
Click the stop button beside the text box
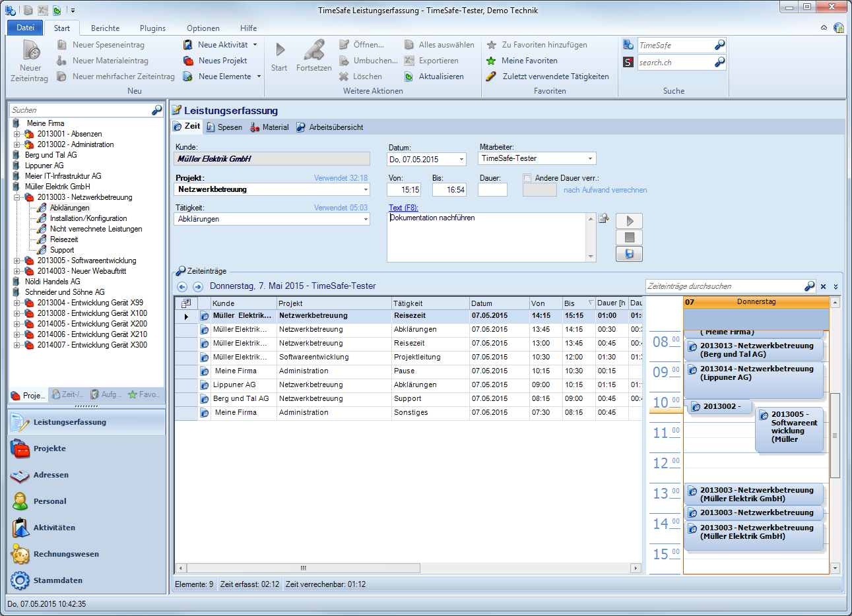pyautogui.click(x=629, y=237)
